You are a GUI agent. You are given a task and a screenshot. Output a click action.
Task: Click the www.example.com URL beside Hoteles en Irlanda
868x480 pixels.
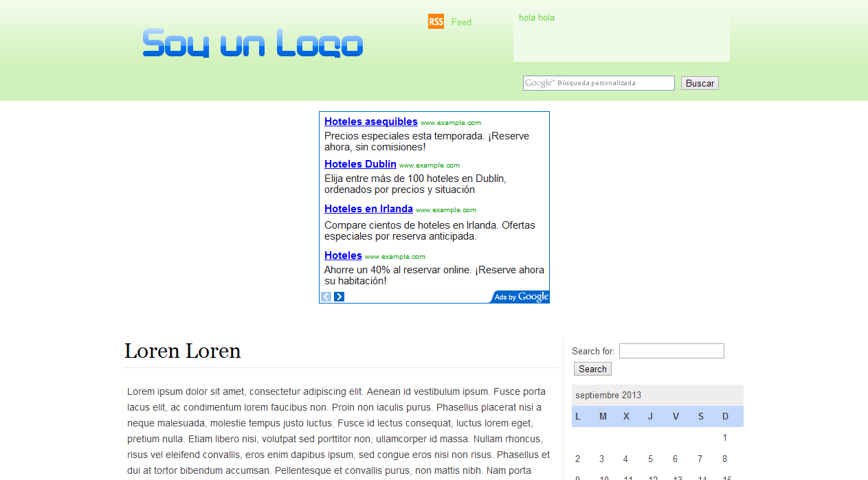(x=446, y=210)
